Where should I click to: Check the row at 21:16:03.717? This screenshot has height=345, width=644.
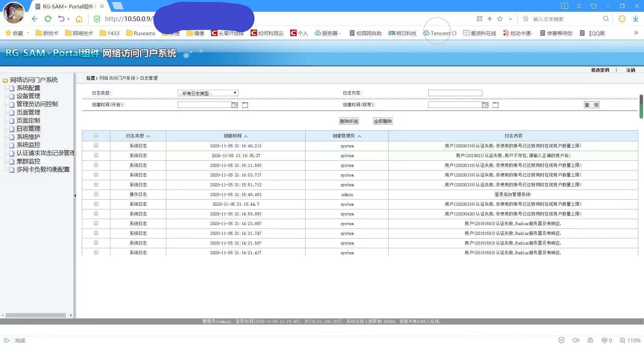[x=96, y=175]
